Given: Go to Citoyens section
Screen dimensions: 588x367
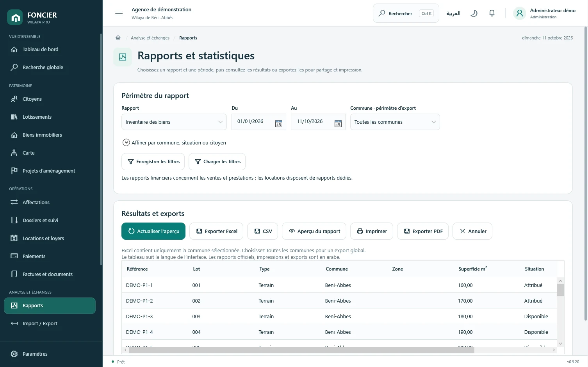Looking at the screenshot, I should click(50, 99).
